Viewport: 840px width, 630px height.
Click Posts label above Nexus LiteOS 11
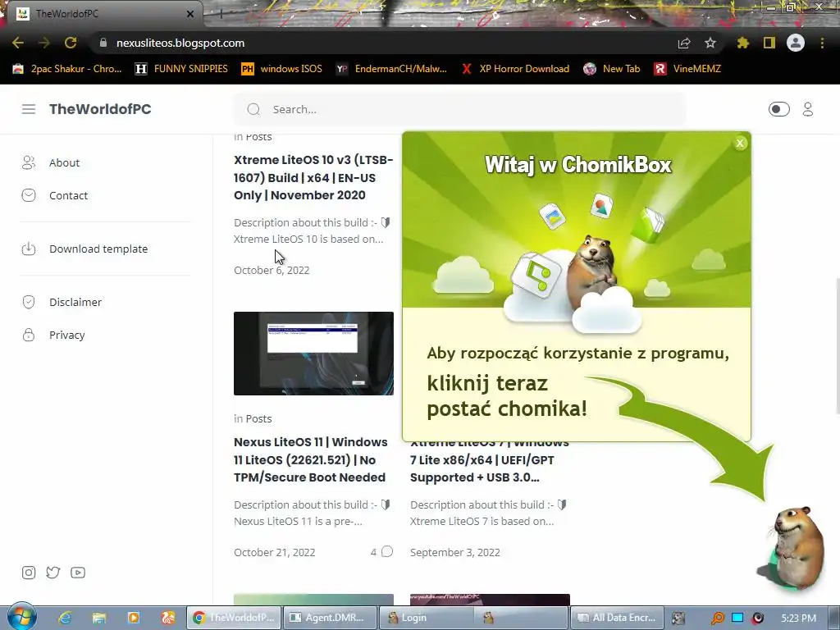point(258,419)
